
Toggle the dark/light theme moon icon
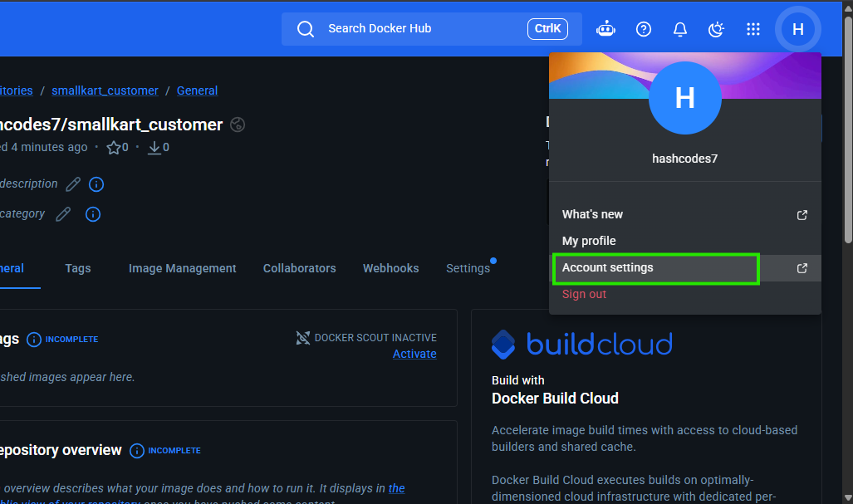coord(717,29)
